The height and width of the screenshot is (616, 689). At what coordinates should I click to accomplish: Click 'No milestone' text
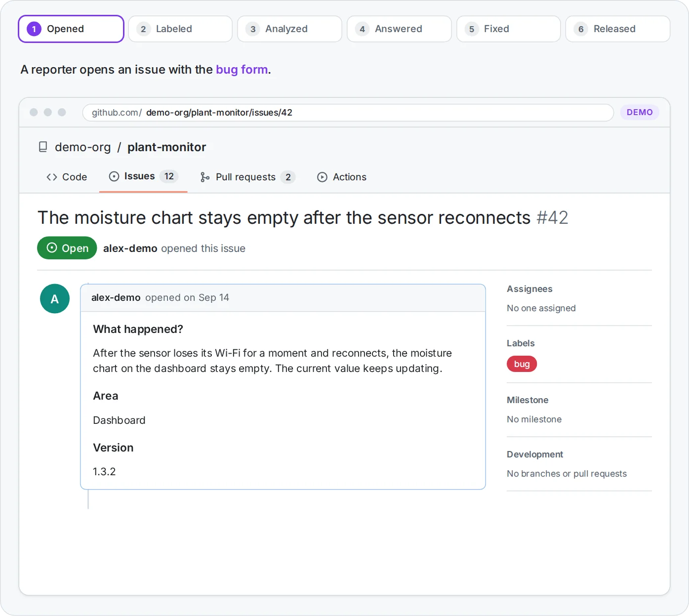point(534,419)
